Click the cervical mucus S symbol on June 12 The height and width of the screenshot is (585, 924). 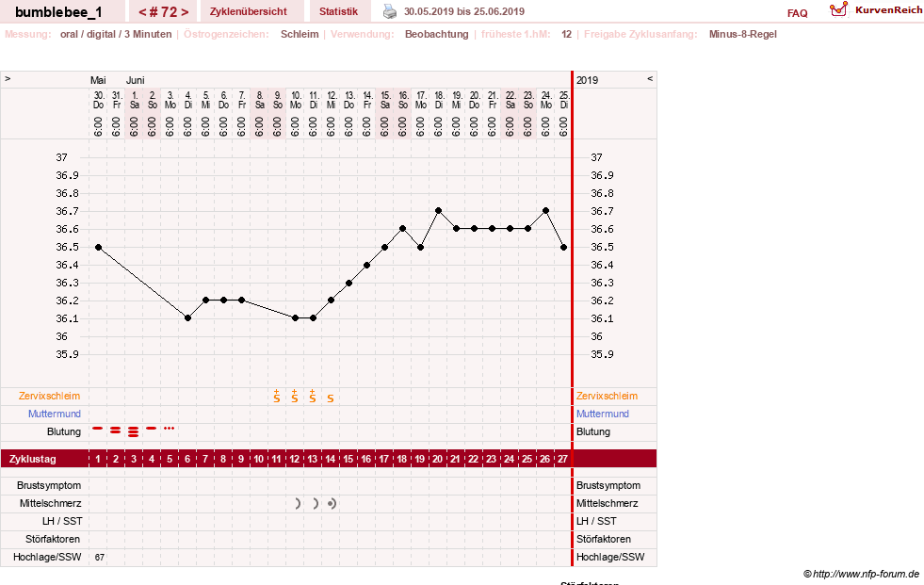point(331,398)
